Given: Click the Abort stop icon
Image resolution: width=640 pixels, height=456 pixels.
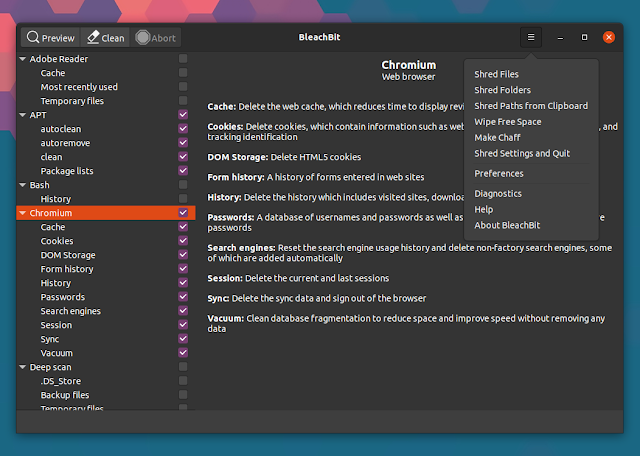Looking at the screenshot, I should tap(143, 38).
